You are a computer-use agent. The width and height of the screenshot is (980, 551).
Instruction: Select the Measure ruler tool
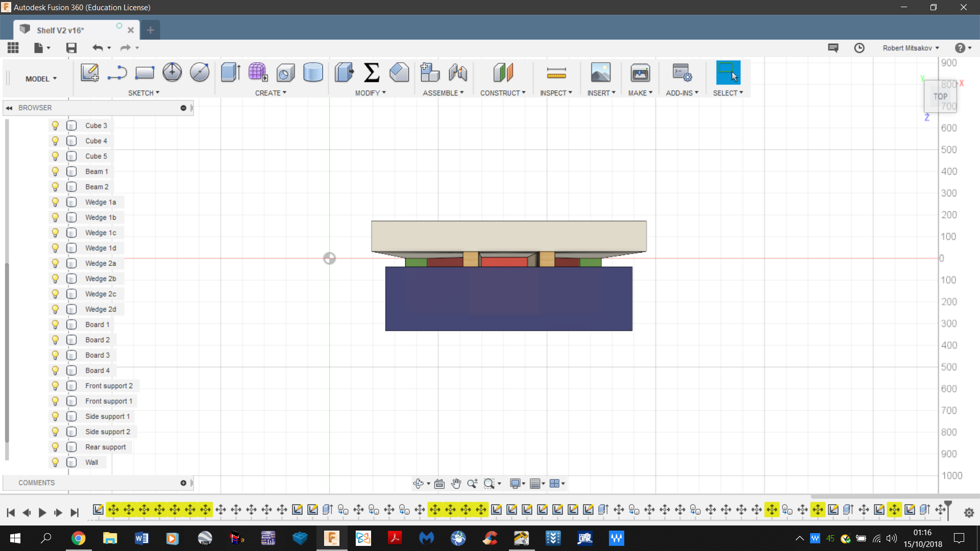[x=556, y=73]
